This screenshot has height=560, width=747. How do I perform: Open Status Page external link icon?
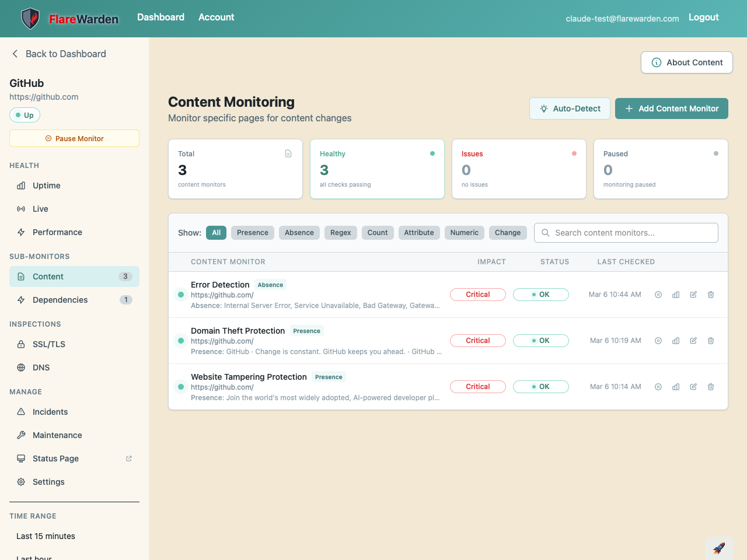(x=129, y=459)
